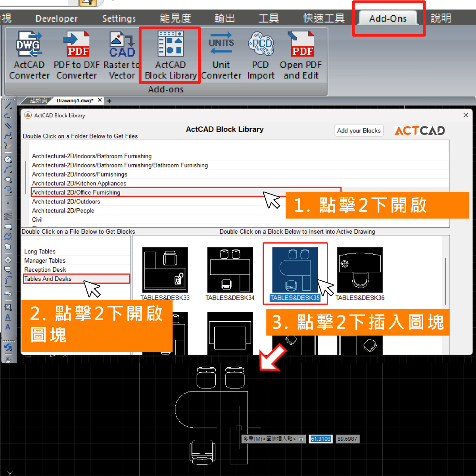Start the PCD Import tool
Screen dimensions: 476x476
tap(261, 55)
